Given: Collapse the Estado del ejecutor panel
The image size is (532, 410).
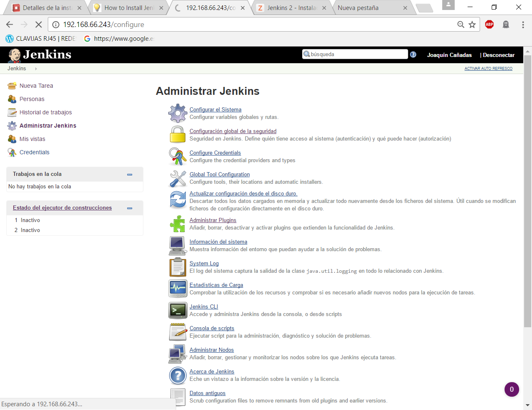Looking at the screenshot, I should [x=130, y=208].
